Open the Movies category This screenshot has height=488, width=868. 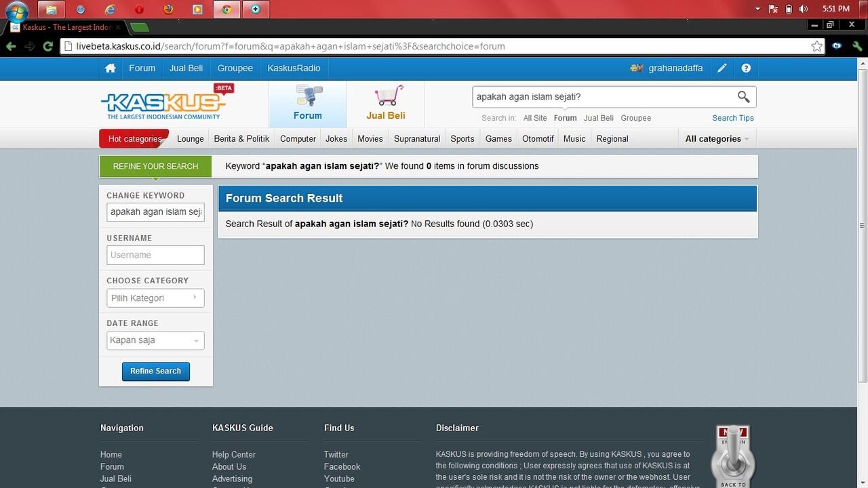370,139
